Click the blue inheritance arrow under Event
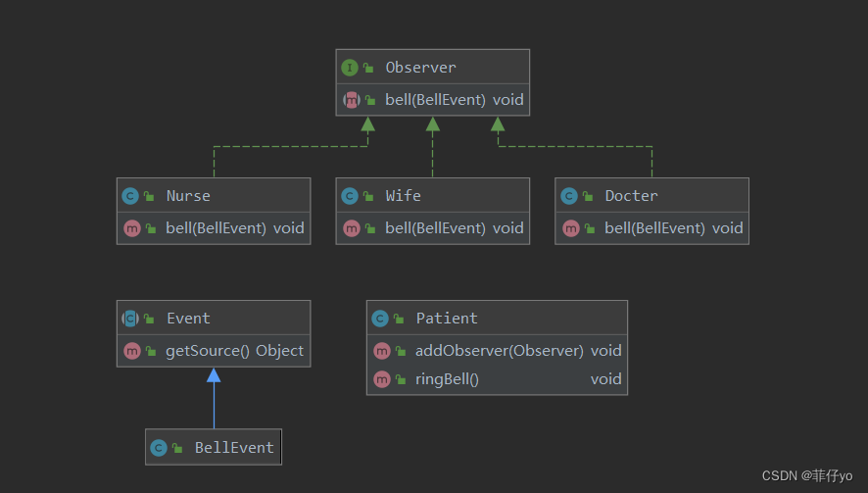The height and width of the screenshot is (493, 868). [x=214, y=399]
